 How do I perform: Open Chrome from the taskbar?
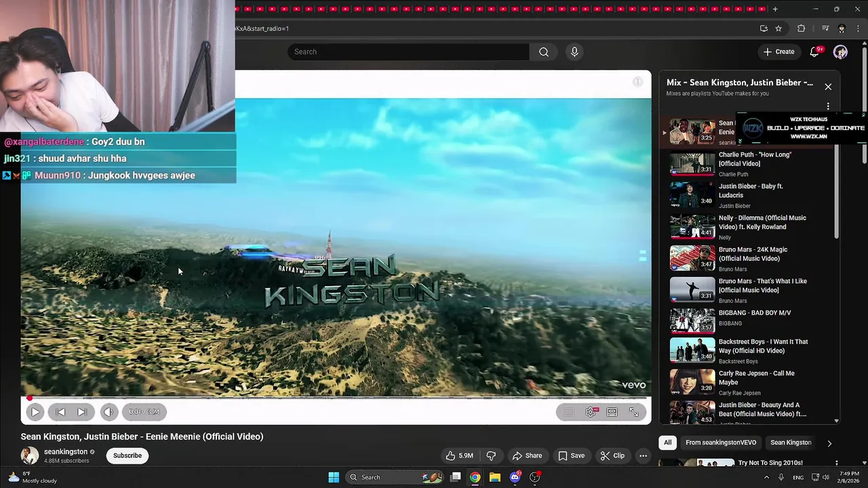coord(475,477)
